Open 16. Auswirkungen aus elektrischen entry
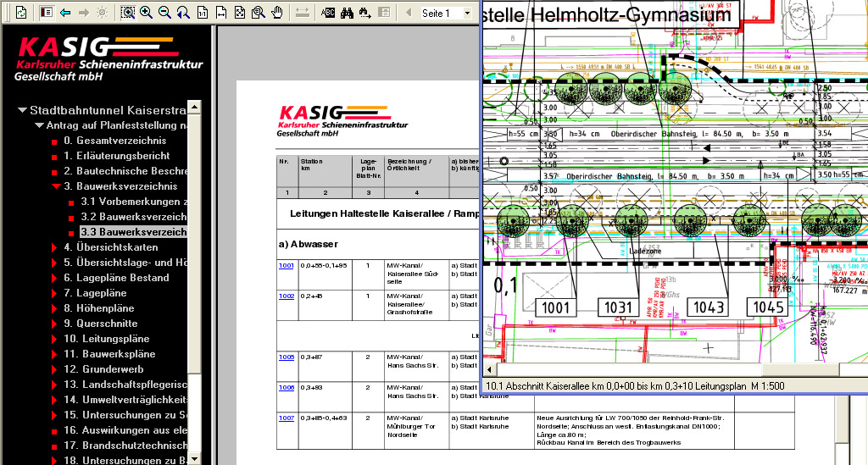868x465 pixels. click(125, 430)
